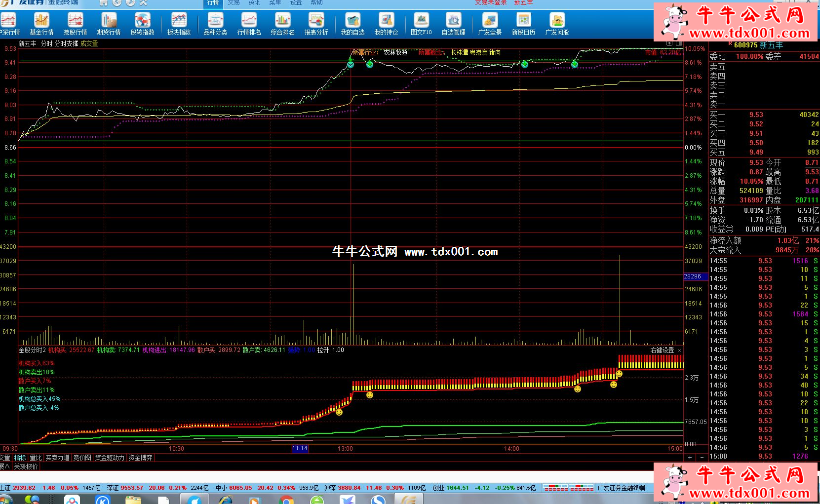Open 资讯 menu
This screenshot has width=820, height=504.
pyautogui.click(x=254, y=3)
